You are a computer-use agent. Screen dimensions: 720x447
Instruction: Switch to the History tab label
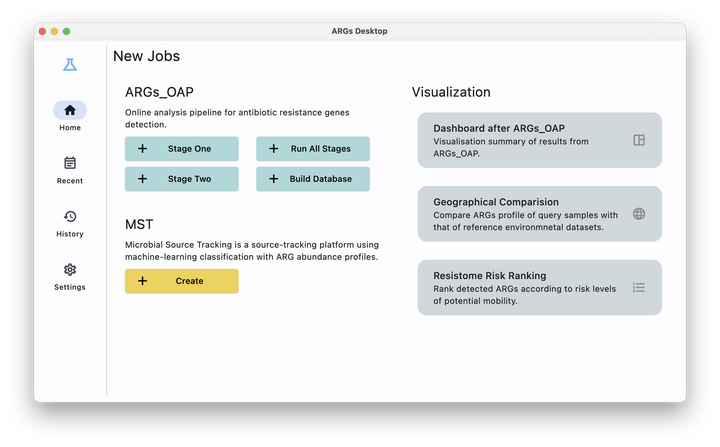(x=70, y=234)
